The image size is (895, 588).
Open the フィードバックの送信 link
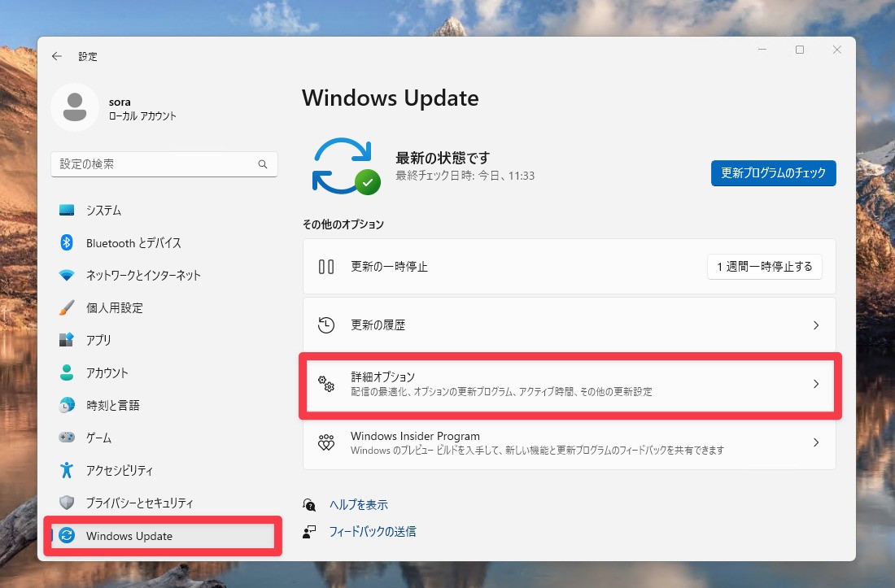click(373, 532)
